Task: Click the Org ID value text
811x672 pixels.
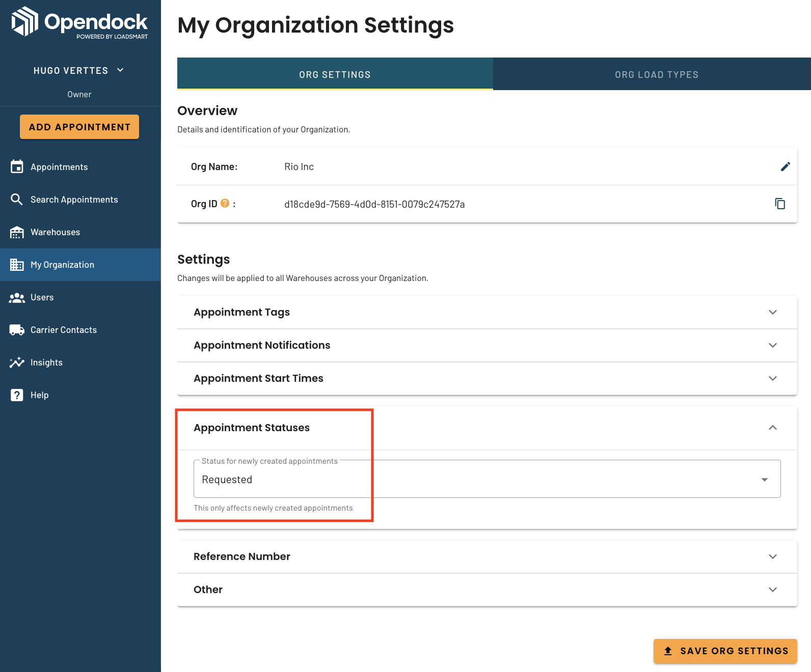Action: coord(374,204)
